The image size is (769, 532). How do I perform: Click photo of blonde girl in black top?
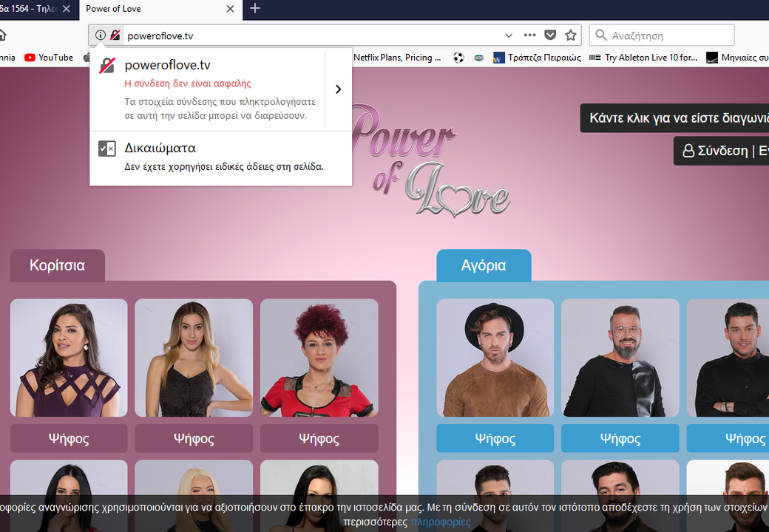[194, 358]
